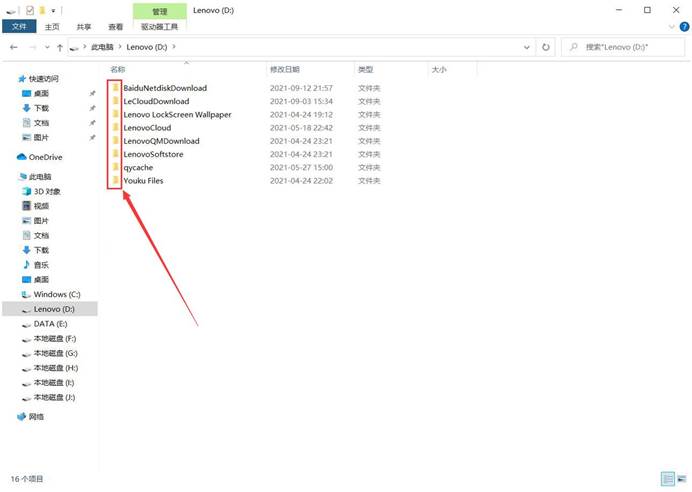The height and width of the screenshot is (492, 692).
Task: Switch to details view layout icon
Action: (x=666, y=479)
